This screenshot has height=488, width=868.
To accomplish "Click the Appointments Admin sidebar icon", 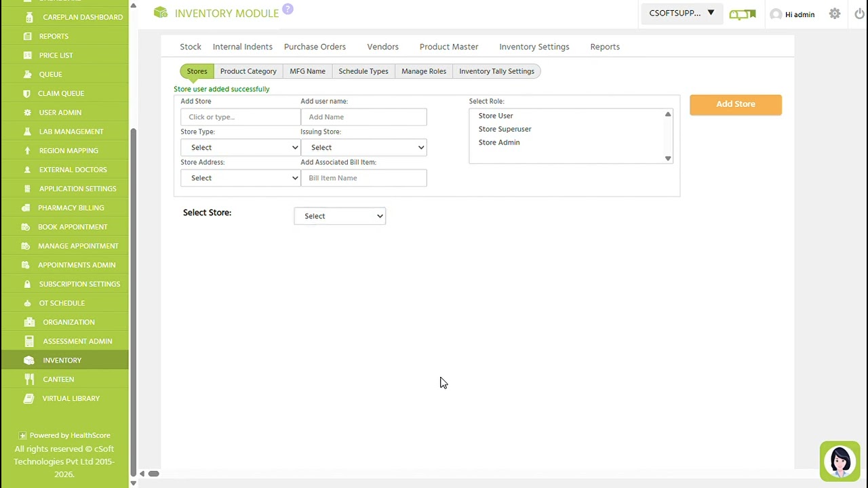I will 26,264.
